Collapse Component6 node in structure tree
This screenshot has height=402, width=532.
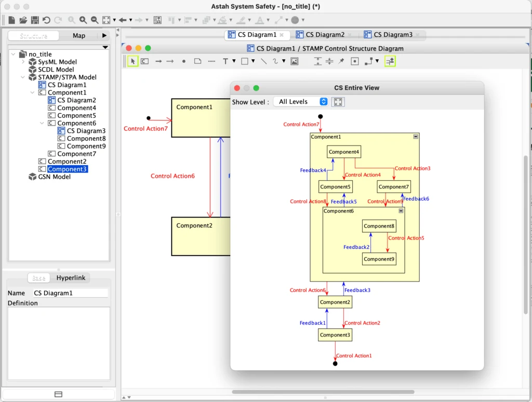pos(42,123)
